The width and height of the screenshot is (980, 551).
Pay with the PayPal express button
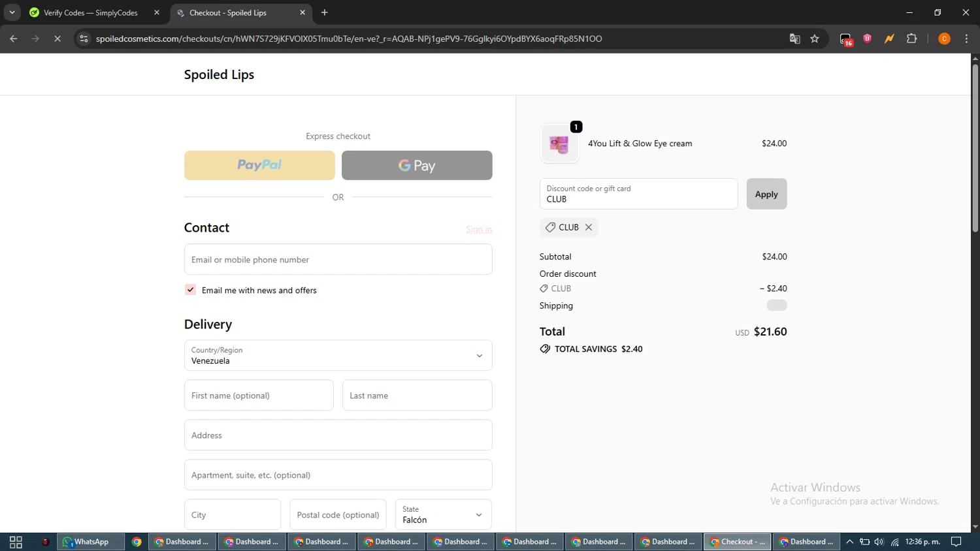tap(259, 165)
